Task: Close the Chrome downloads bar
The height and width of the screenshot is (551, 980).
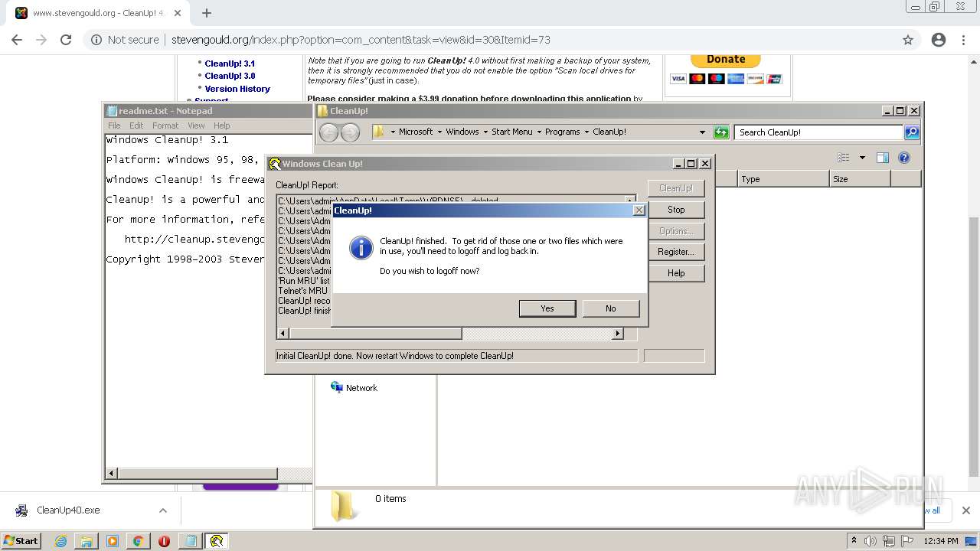Action: 965,510
